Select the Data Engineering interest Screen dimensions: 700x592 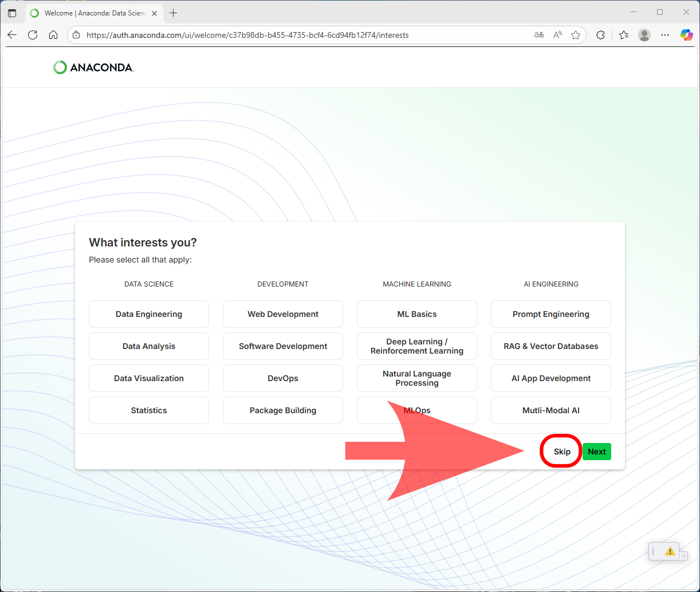tap(149, 314)
